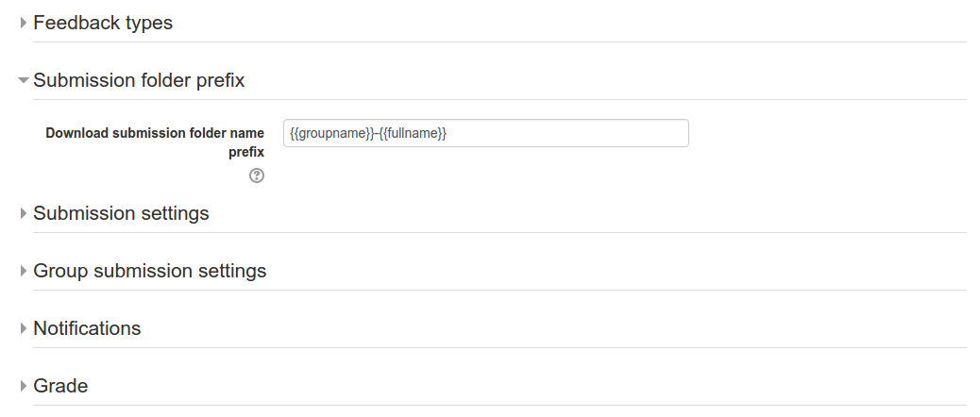Expand Submission settings with the triangle

24,213
